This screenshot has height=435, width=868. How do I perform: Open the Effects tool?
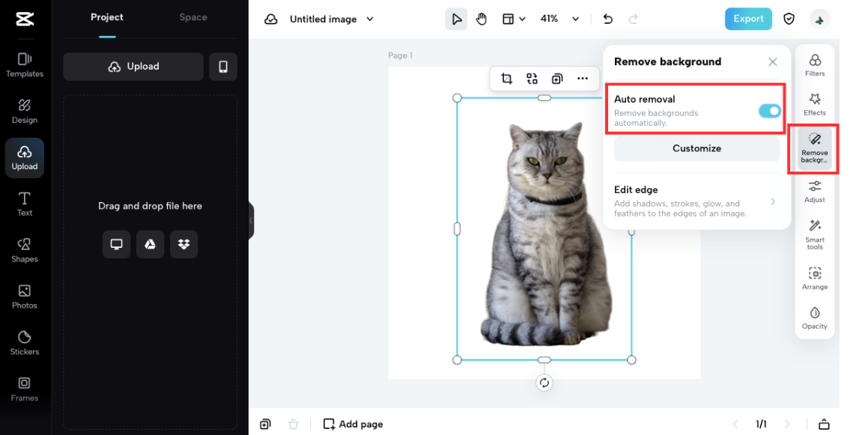tap(815, 104)
